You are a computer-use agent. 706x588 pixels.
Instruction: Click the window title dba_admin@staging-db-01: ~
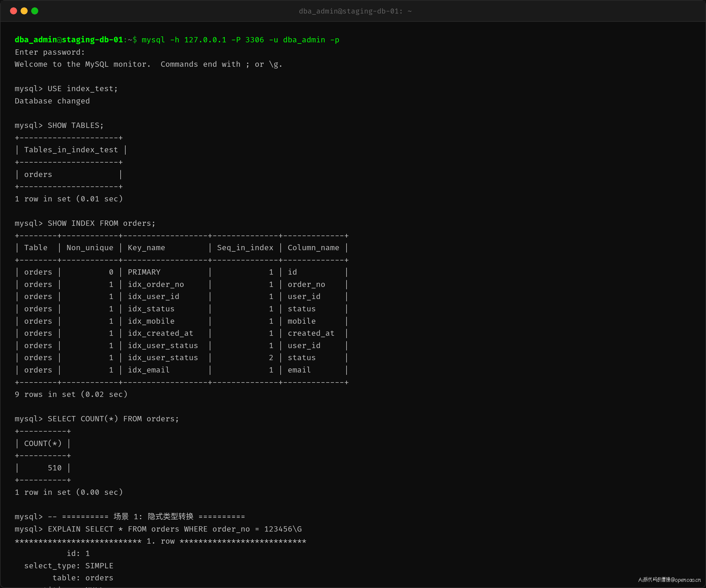(x=355, y=11)
